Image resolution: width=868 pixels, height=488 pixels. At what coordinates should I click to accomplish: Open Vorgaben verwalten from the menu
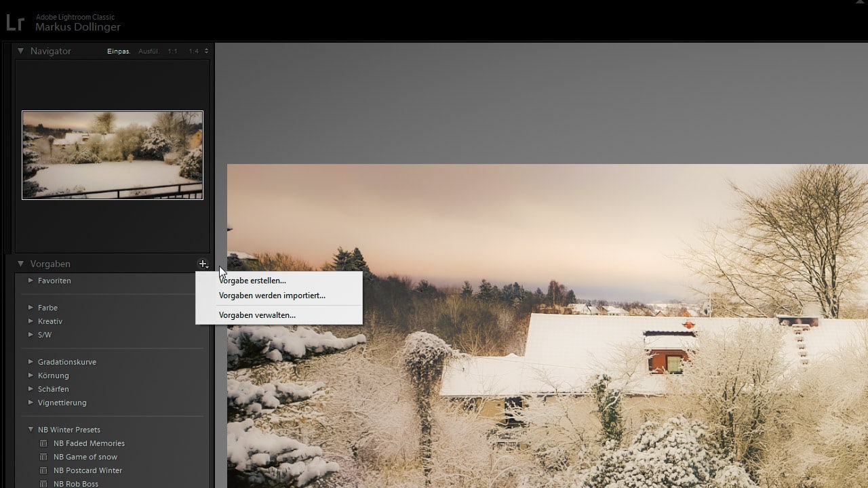(257, 315)
